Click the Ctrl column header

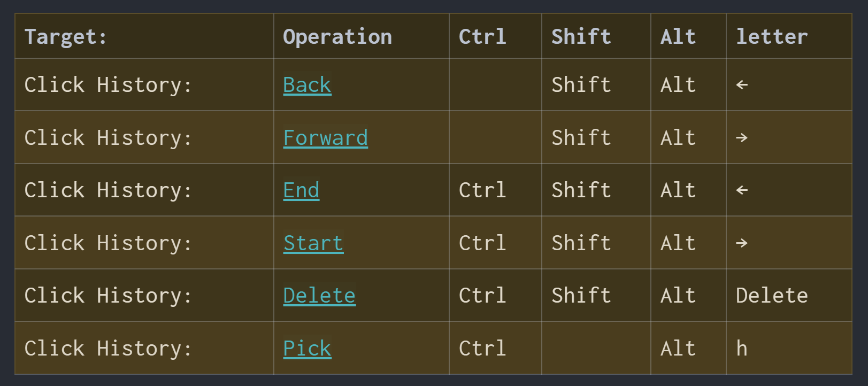click(482, 37)
